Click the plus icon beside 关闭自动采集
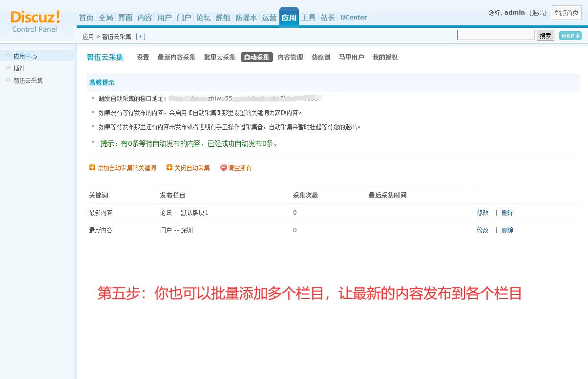588x379 pixels. 169,168
